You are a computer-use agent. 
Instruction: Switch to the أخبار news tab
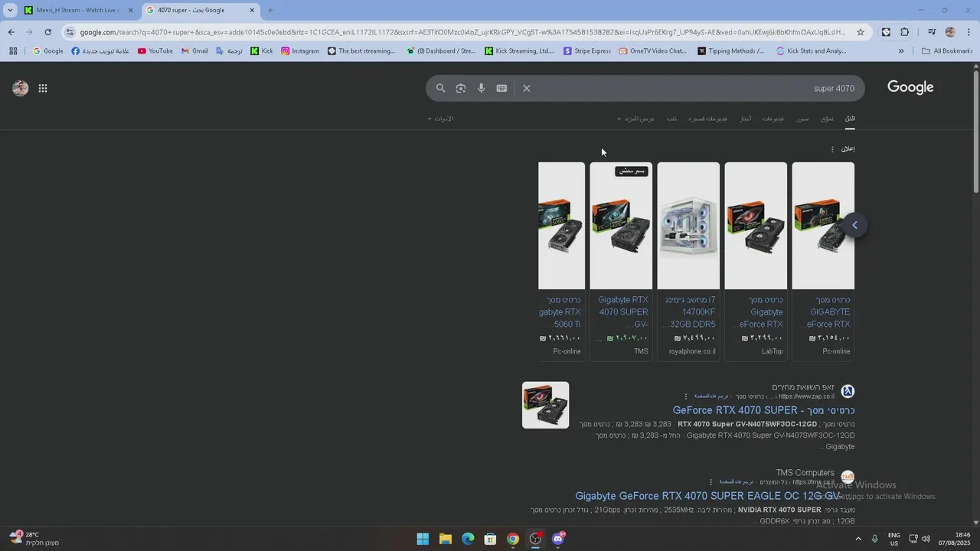[x=745, y=119]
